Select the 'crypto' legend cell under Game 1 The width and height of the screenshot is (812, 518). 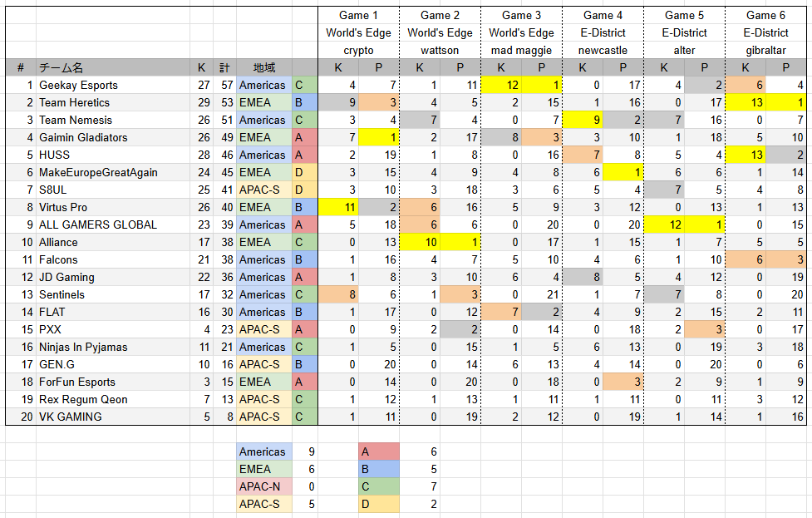tap(358, 50)
